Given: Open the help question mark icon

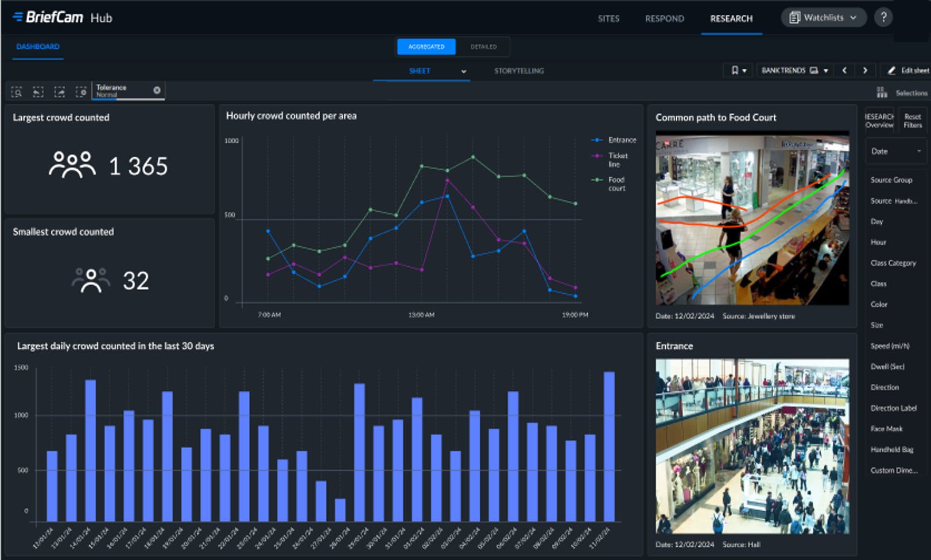Looking at the screenshot, I should pyautogui.click(x=883, y=18).
